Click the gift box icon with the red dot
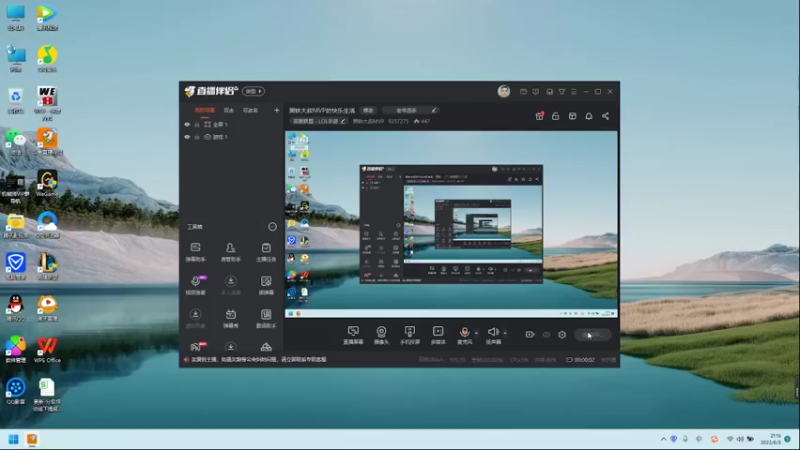The width and height of the screenshot is (800, 450). 539,116
